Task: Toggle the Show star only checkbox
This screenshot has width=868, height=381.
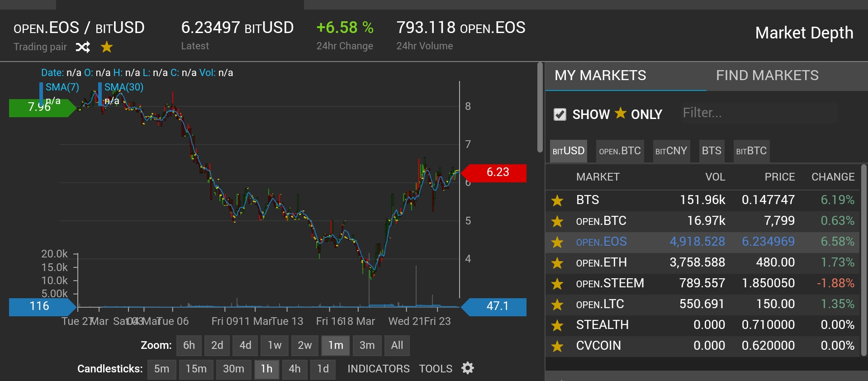Action: tap(560, 114)
